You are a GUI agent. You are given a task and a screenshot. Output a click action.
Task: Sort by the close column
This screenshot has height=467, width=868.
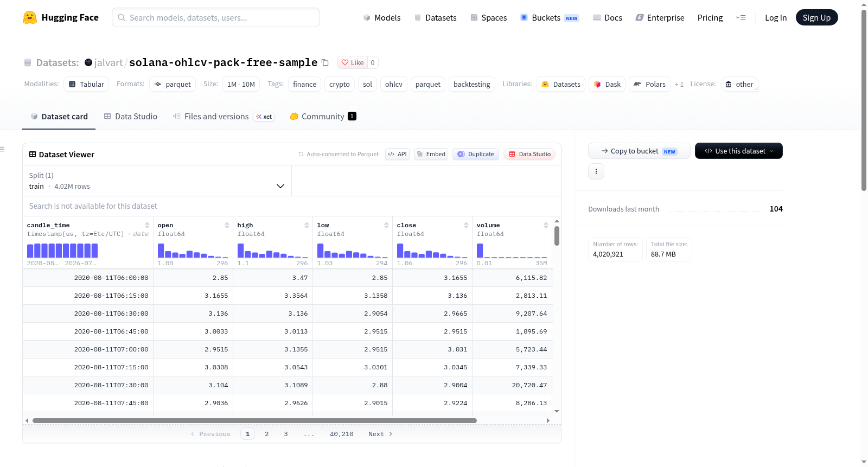click(466, 225)
